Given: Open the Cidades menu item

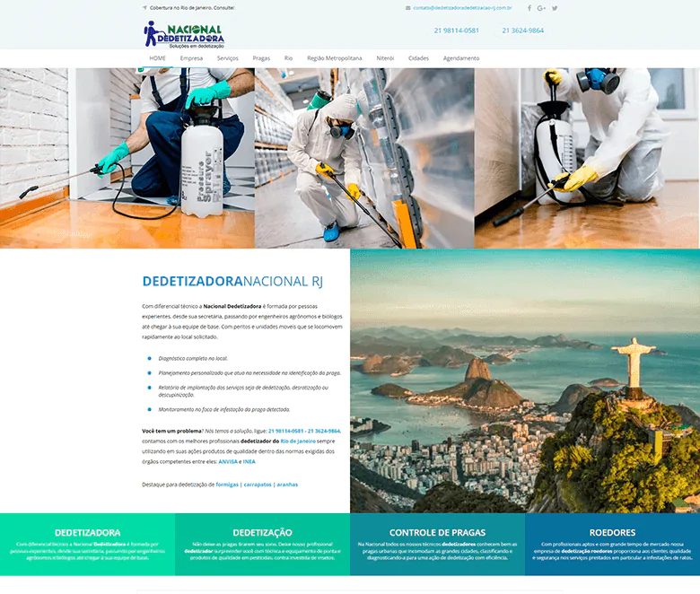Looking at the screenshot, I should click(x=418, y=58).
